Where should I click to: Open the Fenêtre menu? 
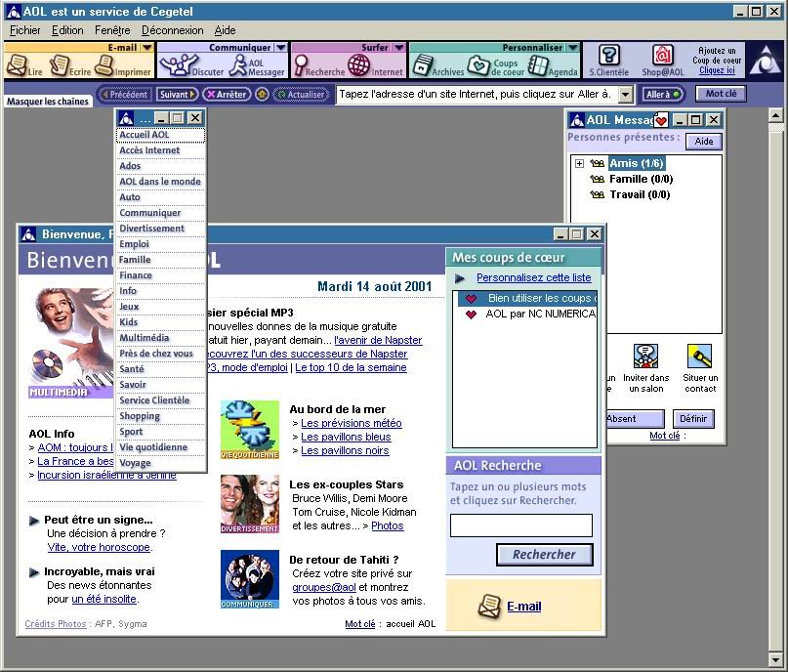click(112, 30)
